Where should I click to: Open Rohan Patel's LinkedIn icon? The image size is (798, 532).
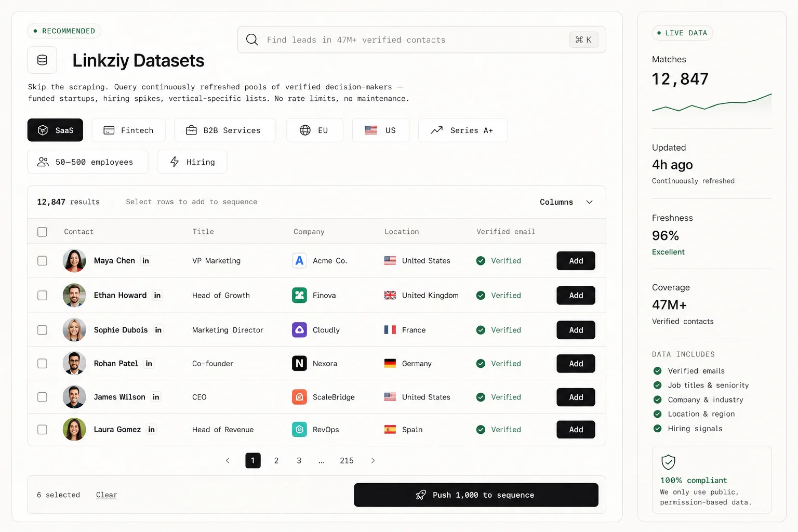[149, 364]
